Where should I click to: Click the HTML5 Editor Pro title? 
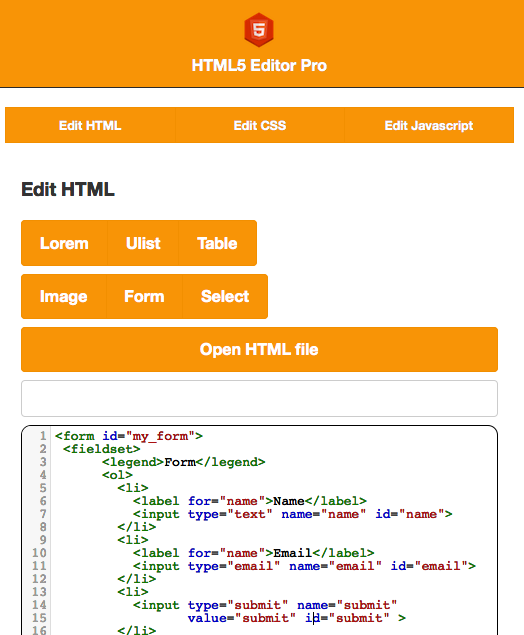pos(259,66)
